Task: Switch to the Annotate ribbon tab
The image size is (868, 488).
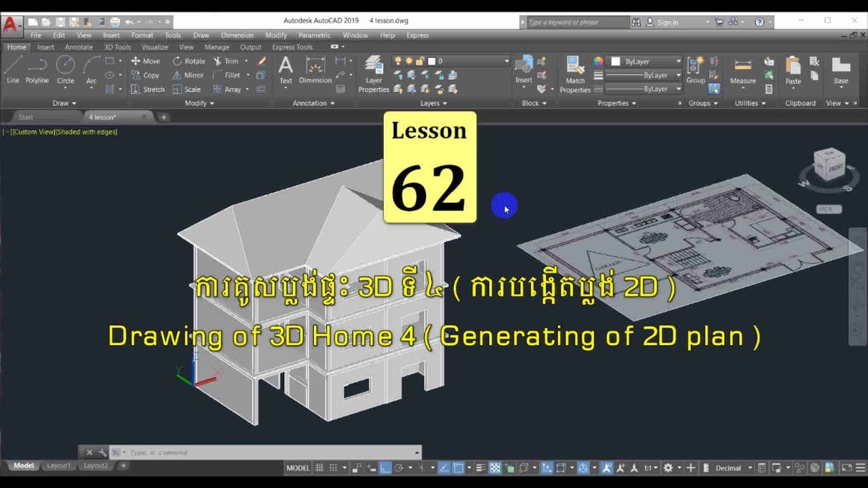Action: [79, 47]
